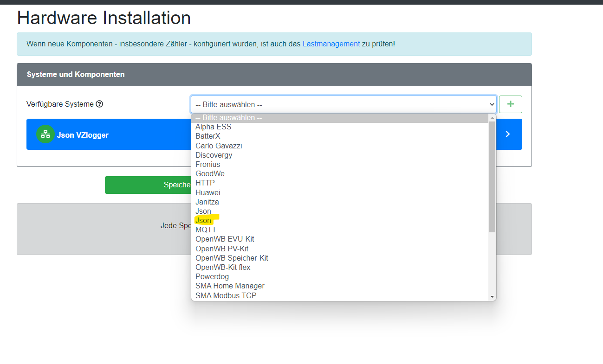Pick Huawei from available systems
This screenshot has width=603, height=364.
pyautogui.click(x=207, y=192)
